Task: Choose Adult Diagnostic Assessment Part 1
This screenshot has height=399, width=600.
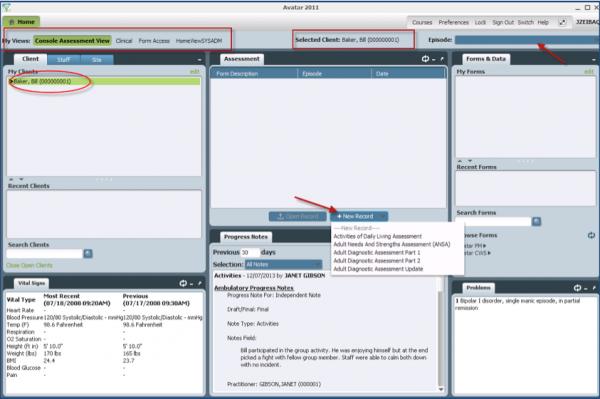Action: coord(377,252)
